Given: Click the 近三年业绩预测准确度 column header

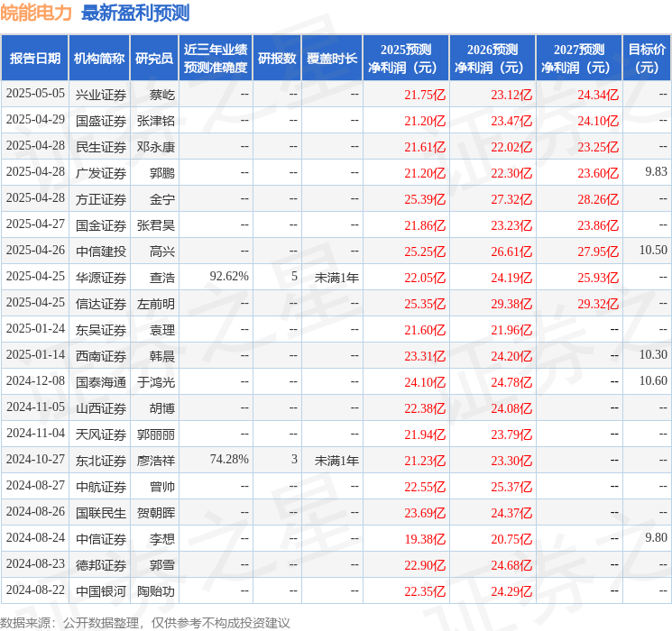Looking at the screenshot, I should tap(216, 59).
